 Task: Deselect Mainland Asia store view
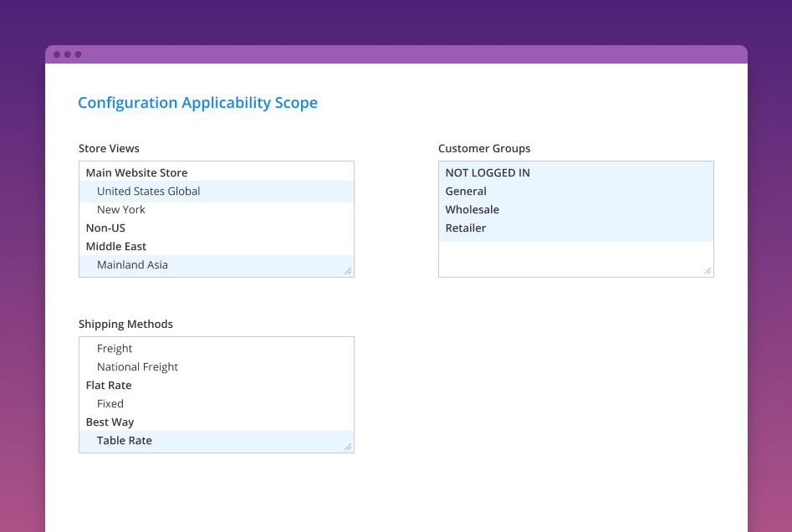[132, 265]
